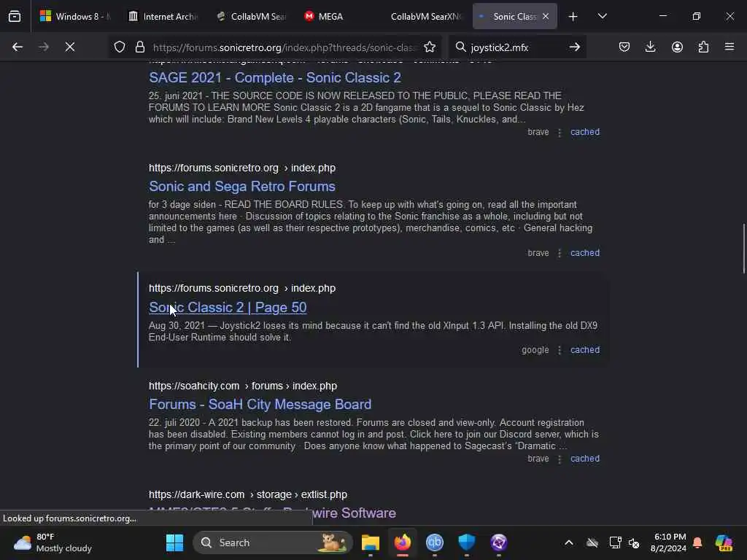List all tabs dropdown
The image size is (747, 560).
pyautogui.click(x=602, y=17)
